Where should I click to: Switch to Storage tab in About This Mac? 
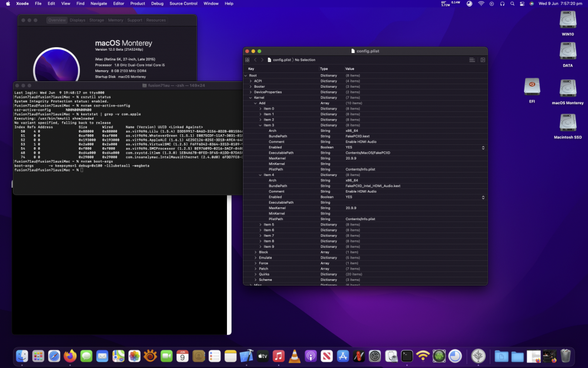[x=96, y=20]
